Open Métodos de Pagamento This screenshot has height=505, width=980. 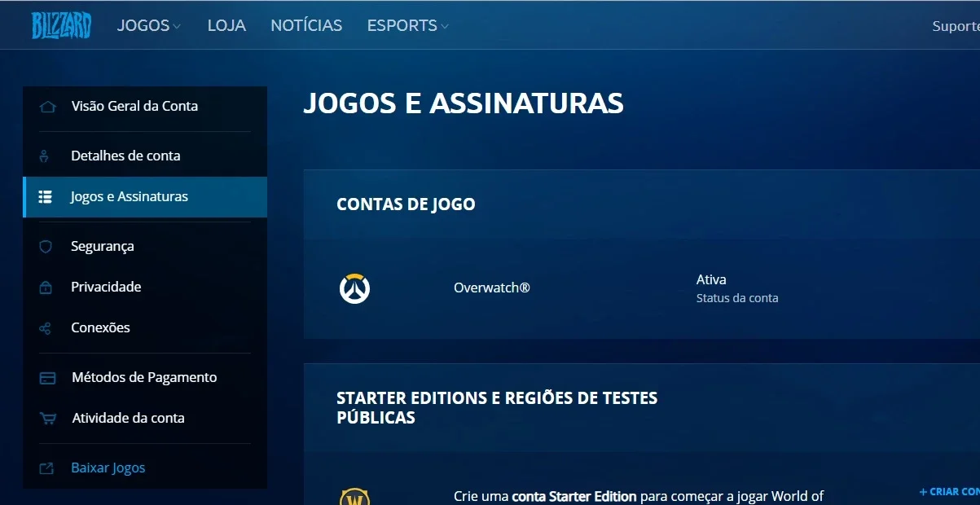[145, 378]
